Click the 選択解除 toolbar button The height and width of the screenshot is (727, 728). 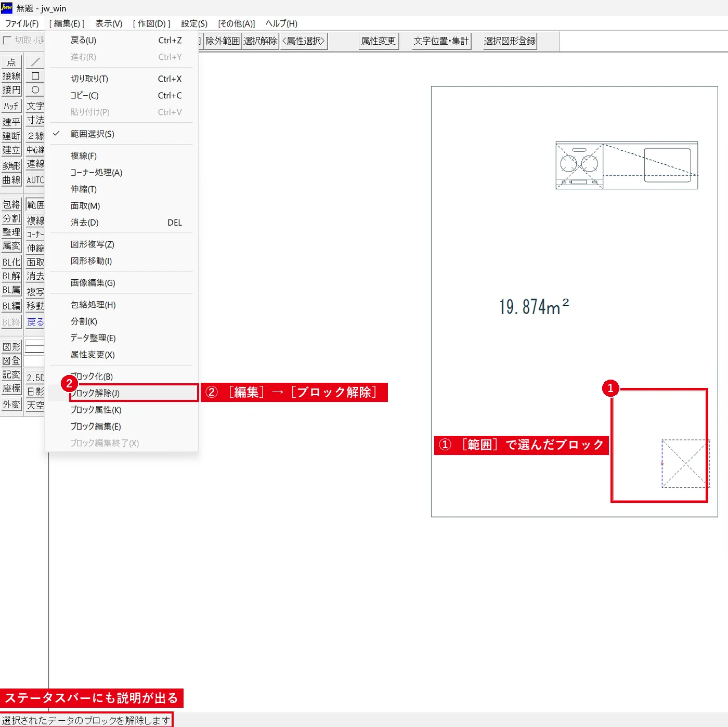pos(261,41)
